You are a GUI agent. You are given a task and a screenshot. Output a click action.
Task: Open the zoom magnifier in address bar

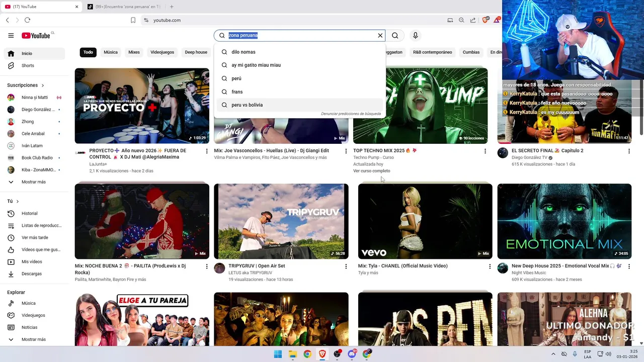click(461, 20)
